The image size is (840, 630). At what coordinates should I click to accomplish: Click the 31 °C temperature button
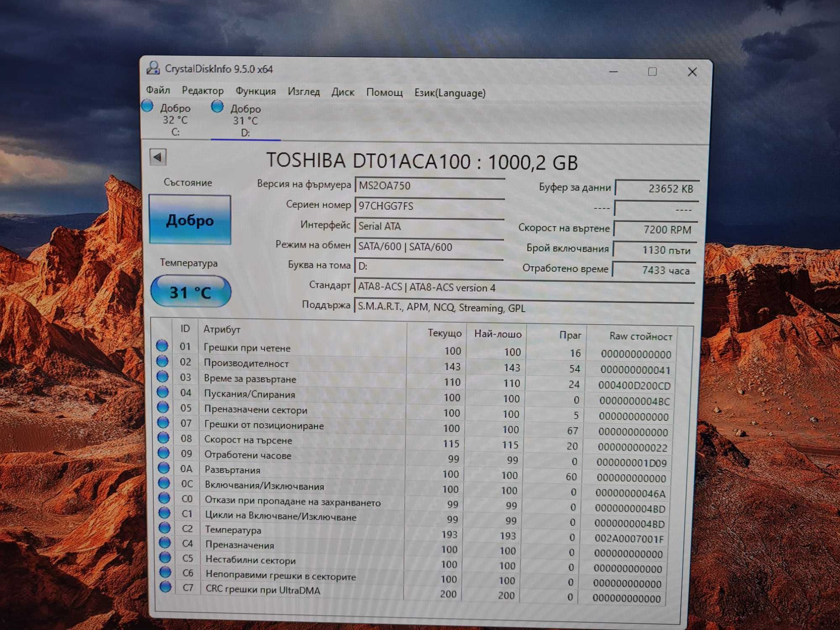pyautogui.click(x=191, y=291)
